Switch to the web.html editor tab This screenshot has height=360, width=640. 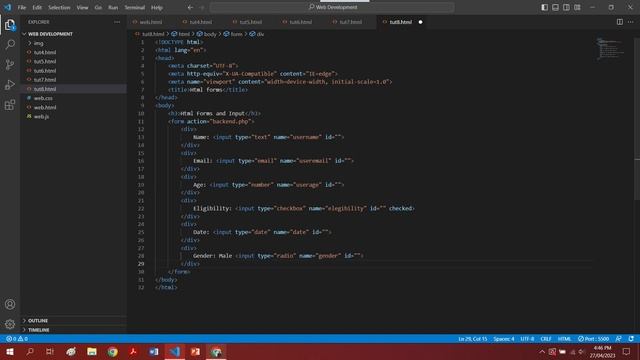click(x=151, y=22)
